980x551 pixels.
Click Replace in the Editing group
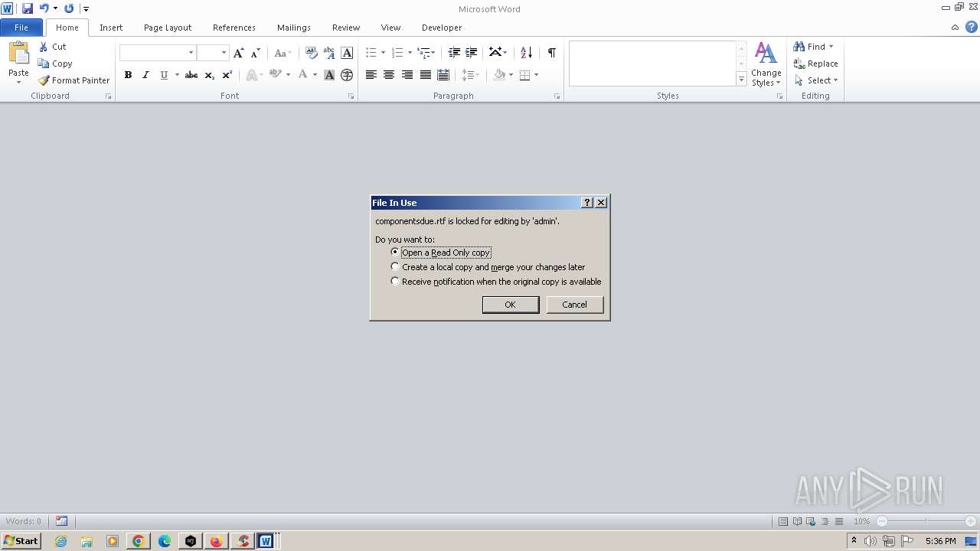pyautogui.click(x=816, y=64)
